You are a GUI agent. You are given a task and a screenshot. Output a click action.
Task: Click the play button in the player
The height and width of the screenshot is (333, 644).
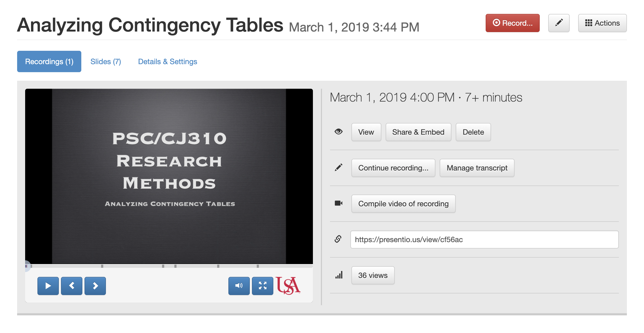tap(48, 286)
